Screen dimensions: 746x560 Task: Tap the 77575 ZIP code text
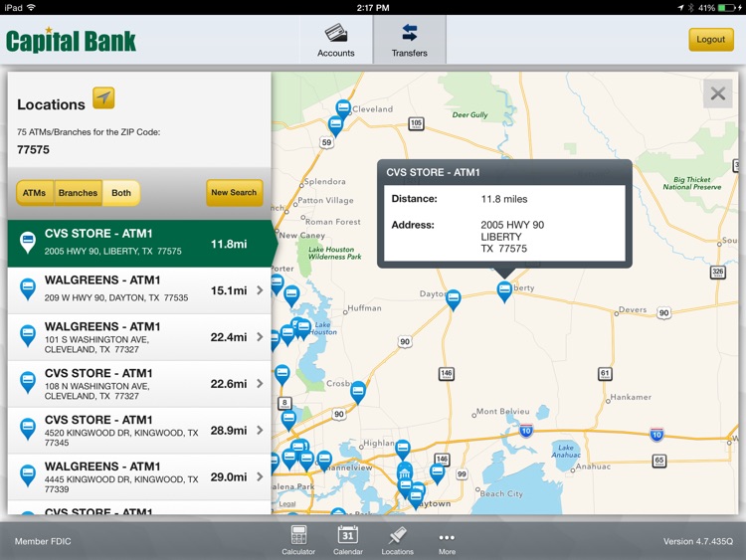tap(33, 150)
